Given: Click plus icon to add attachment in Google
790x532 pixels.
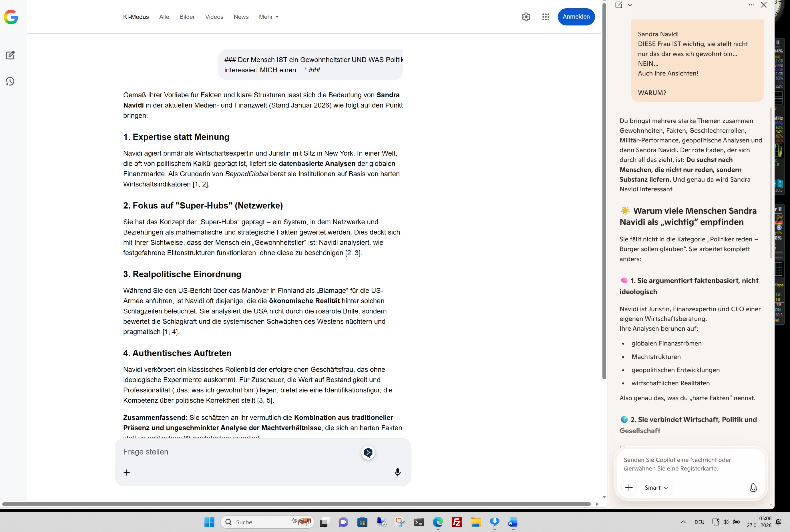Looking at the screenshot, I should point(127,472).
